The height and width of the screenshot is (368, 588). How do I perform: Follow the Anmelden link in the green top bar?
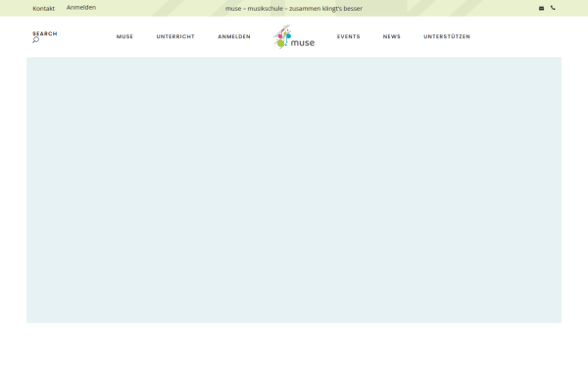[81, 8]
